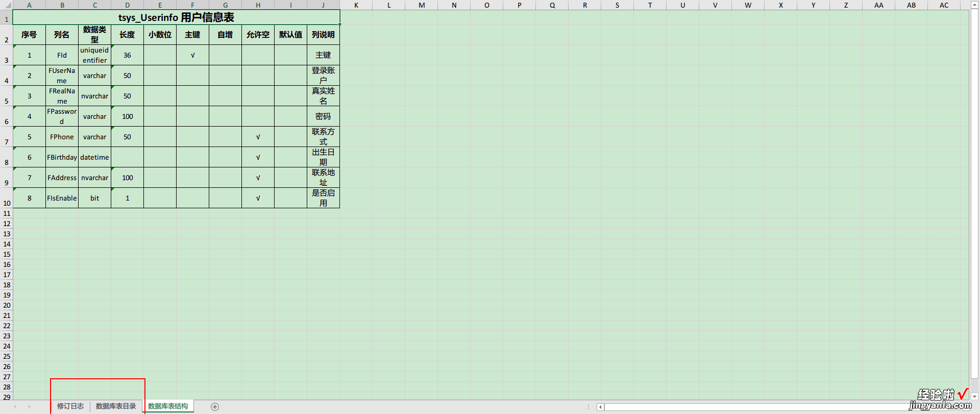Select the 真实姓名 description cell
Viewport: 980px width, 414px height.
(x=323, y=96)
